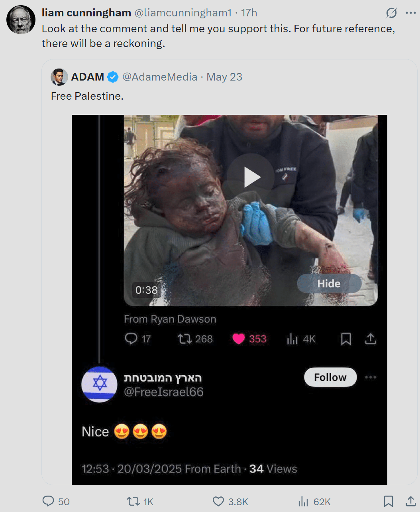Open the ADAM quoted account name
The image size is (420, 512).
point(88,77)
